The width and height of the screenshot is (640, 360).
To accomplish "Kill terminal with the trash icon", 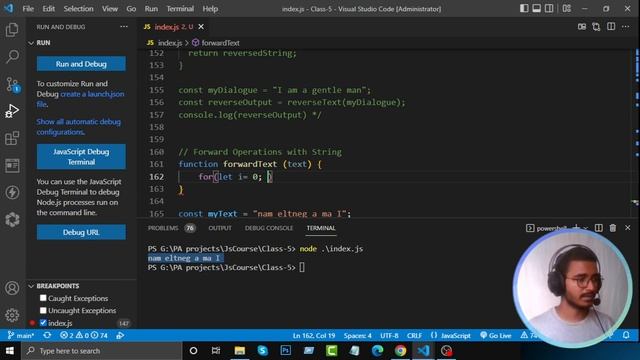I will [613, 228].
